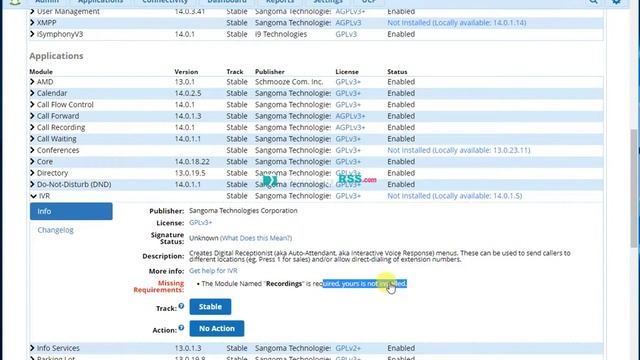Click Conferences 'Not Installed (Locally available: 13.0.23.11)' status
The height and width of the screenshot is (360, 640).
(x=459, y=151)
